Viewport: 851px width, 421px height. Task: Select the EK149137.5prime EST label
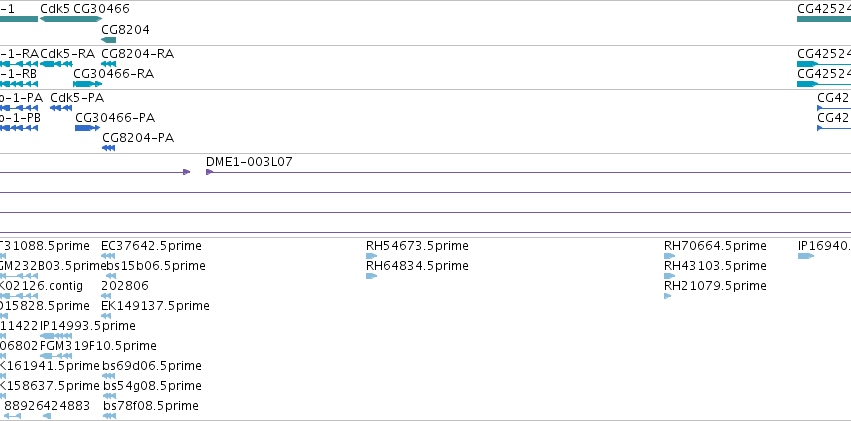tap(155, 306)
